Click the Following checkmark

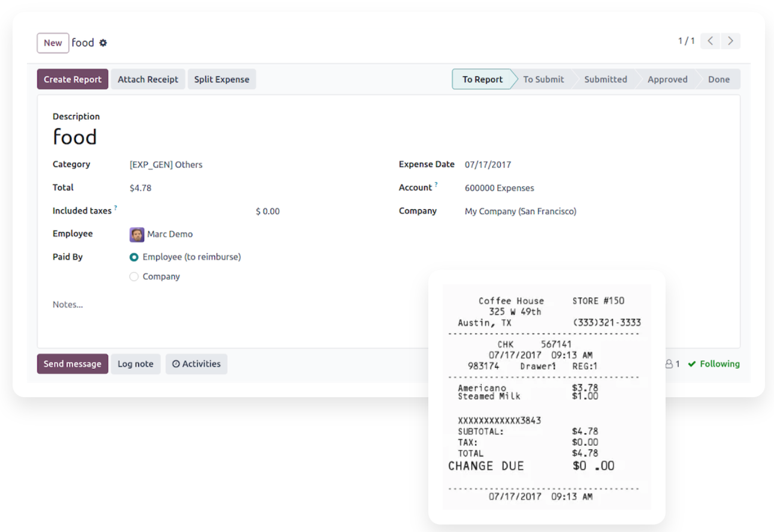692,364
